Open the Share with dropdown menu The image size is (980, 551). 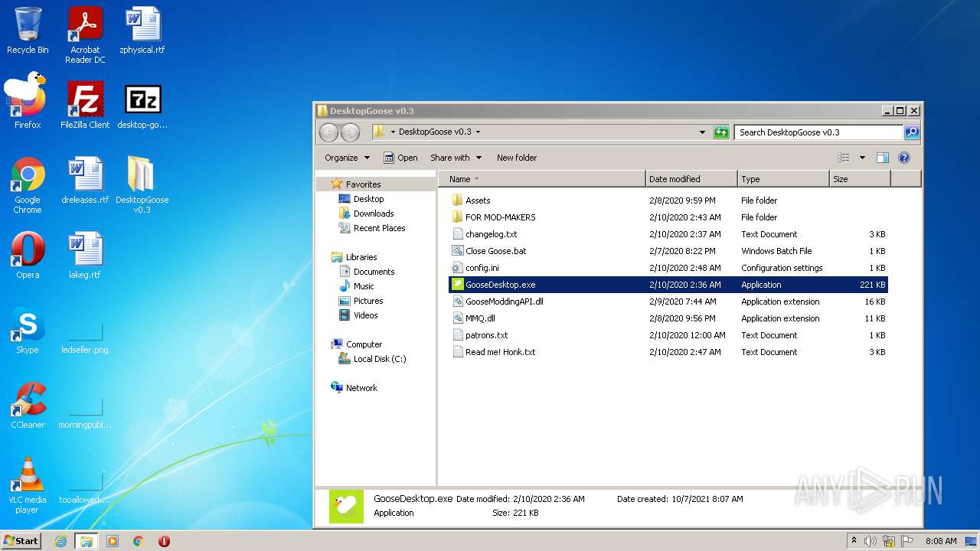point(456,158)
